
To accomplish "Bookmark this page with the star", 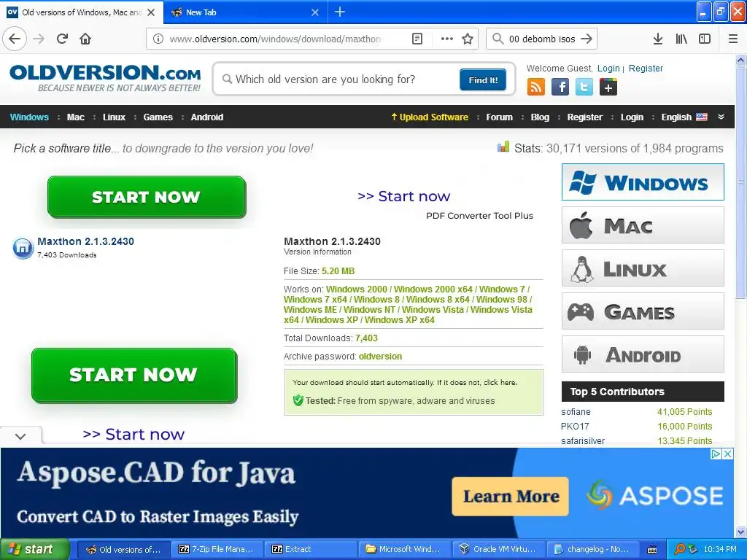I will [468, 39].
